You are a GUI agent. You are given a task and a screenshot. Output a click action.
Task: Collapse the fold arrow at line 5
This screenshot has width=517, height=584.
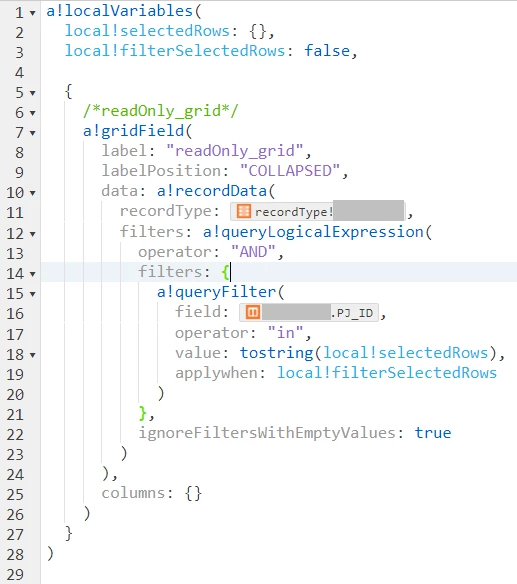[x=33, y=93]
